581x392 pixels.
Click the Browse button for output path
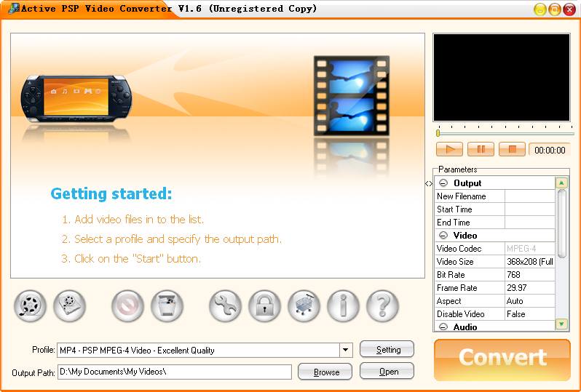pyautogui.click(x=325, y=372)
